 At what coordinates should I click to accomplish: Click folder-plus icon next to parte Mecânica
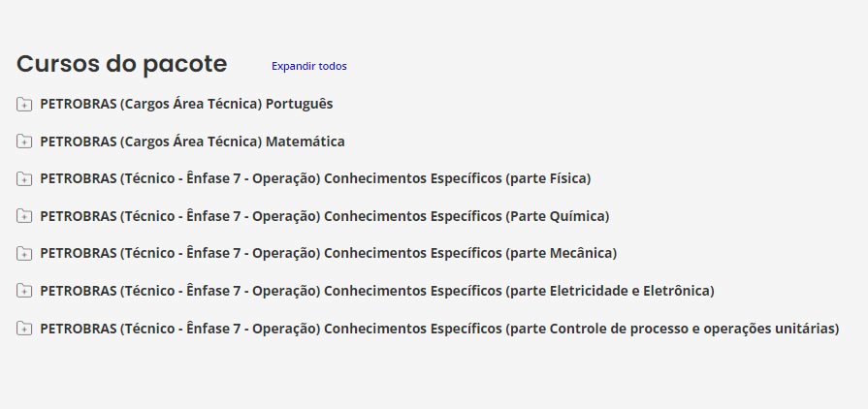coord(24,254)
